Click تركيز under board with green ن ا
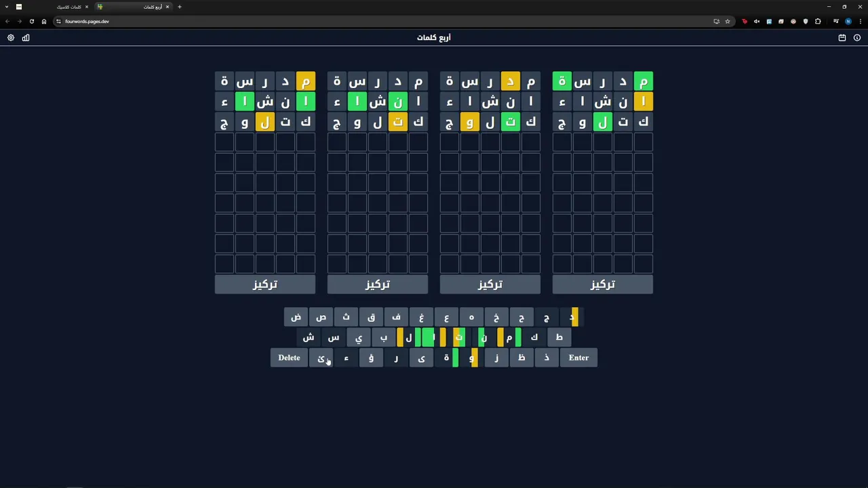Screen dimensions: 868x488 (378, 285)
